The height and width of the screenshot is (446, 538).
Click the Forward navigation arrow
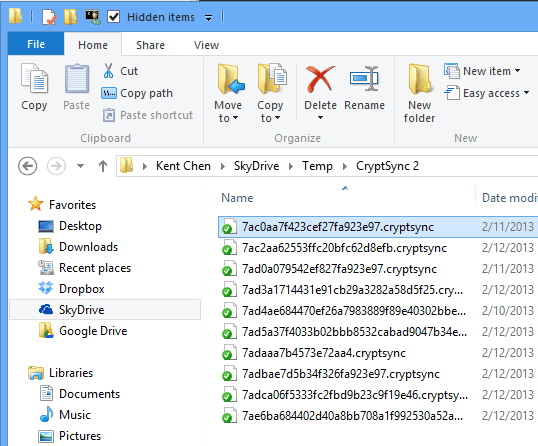(56, 166)
